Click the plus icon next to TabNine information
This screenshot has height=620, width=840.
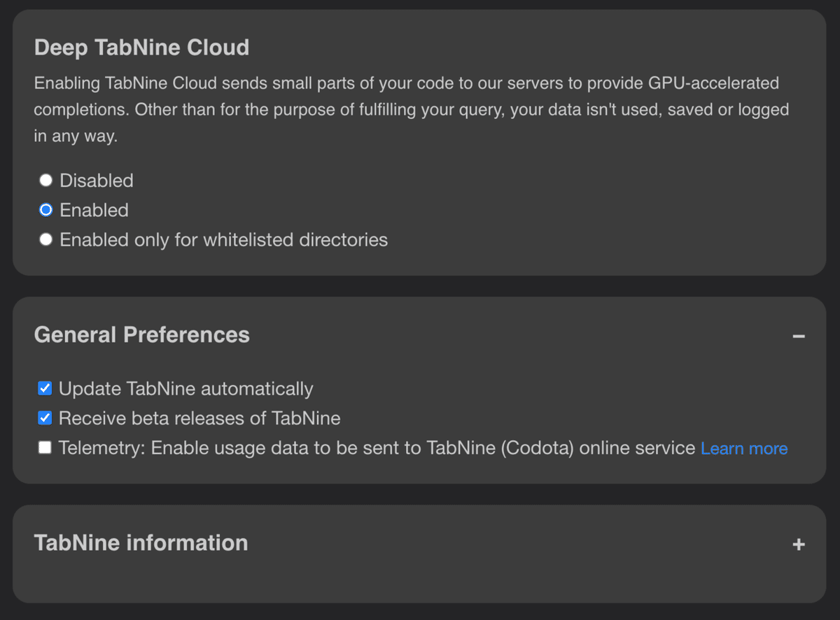pos(799,544)
